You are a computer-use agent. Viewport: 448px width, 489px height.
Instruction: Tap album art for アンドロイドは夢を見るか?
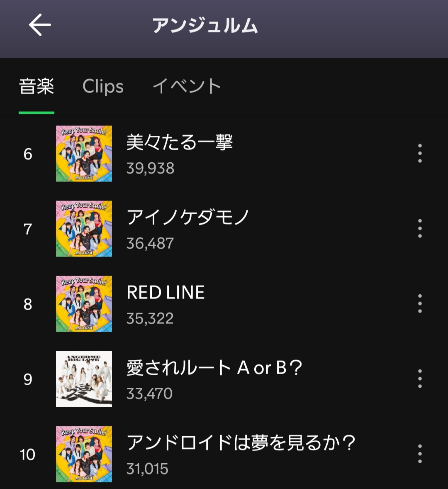pos(84,454)
